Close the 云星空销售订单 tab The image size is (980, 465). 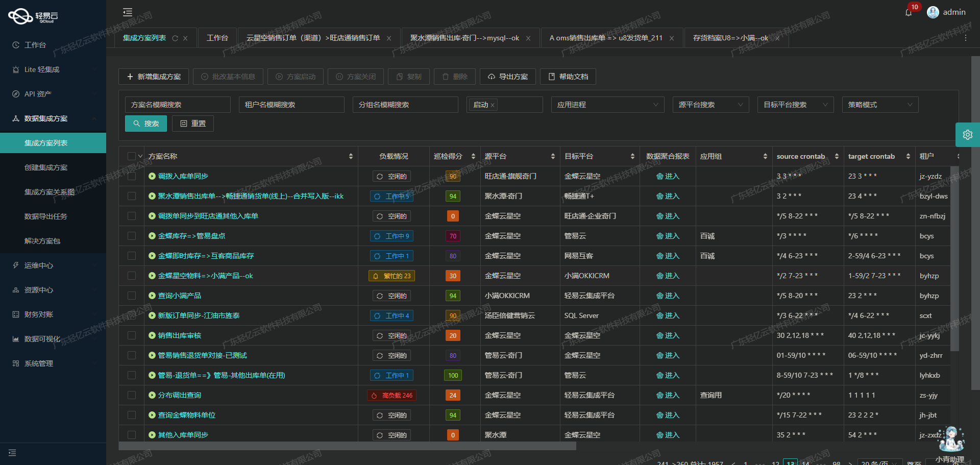[389, 38]
